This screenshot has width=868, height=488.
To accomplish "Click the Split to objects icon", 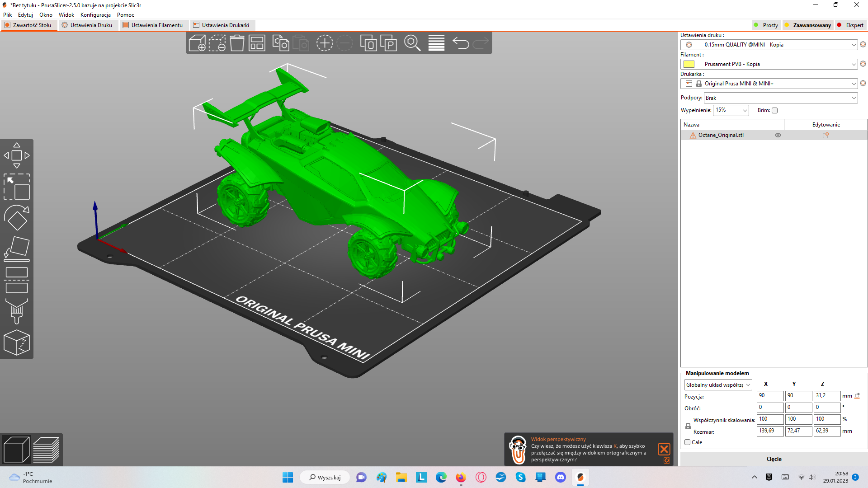I will (368, 43).
